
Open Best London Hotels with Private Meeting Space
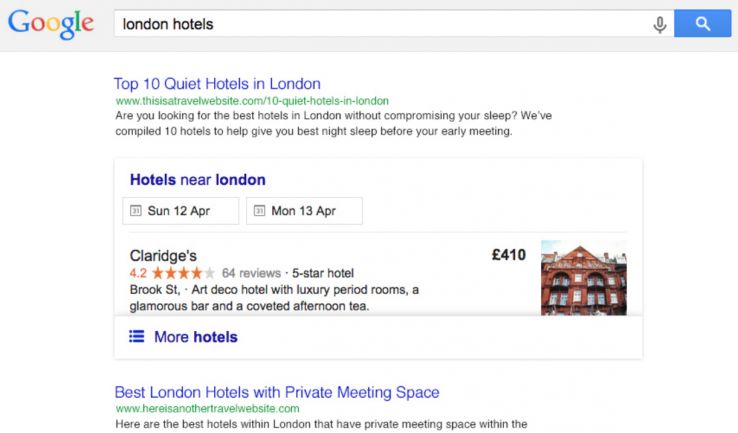coord(277,392)
